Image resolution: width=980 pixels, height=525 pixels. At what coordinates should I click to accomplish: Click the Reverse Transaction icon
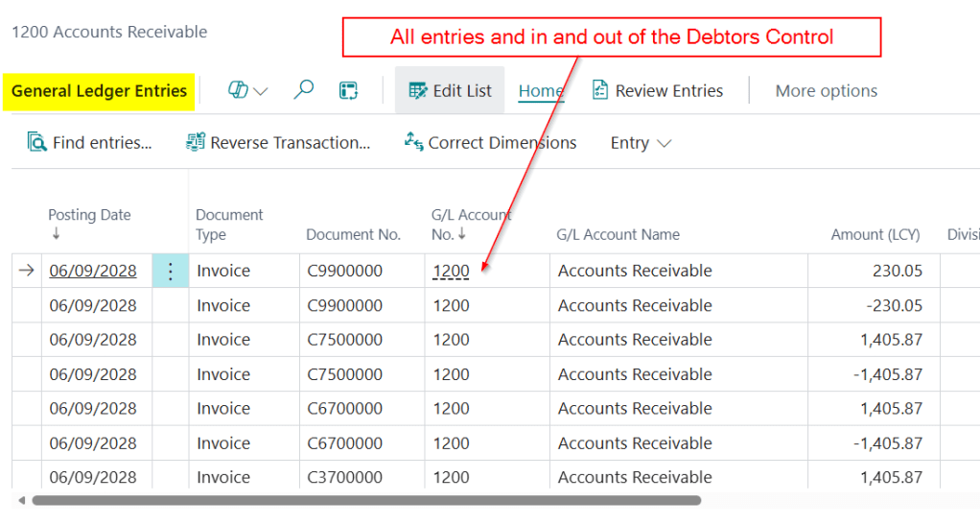pyautogui.click(x=196, y=143)
